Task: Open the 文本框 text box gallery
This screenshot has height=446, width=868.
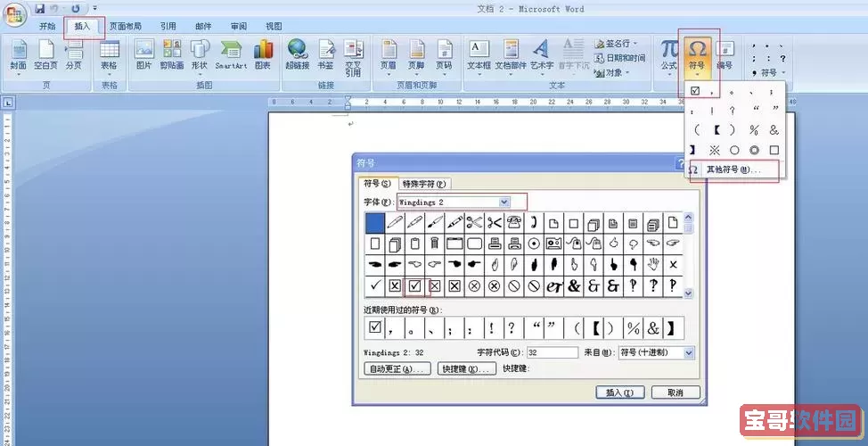Action: pyautogui.click(x=479, y=56)
